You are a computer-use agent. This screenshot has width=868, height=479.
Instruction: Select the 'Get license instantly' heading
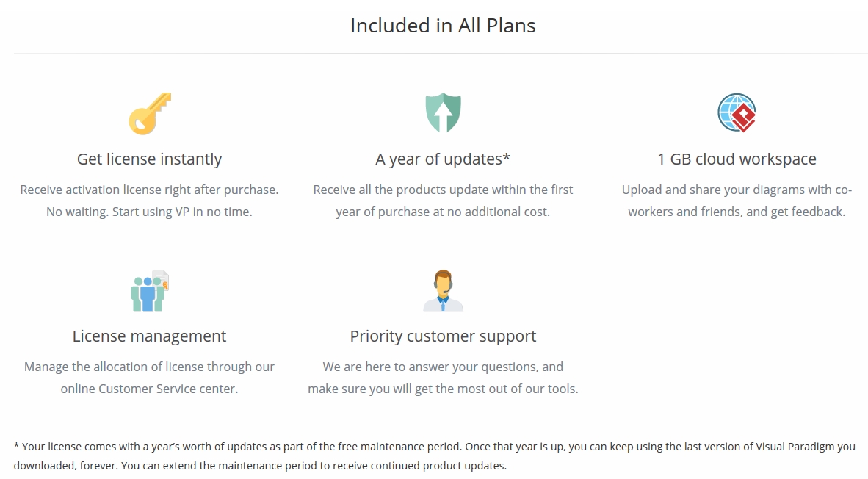[x=150, y=159]
